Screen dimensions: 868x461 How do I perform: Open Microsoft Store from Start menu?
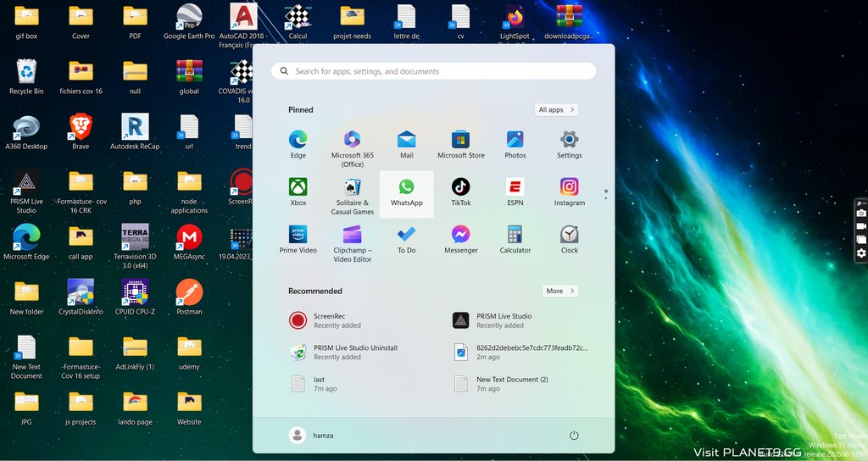click(460, 144)
